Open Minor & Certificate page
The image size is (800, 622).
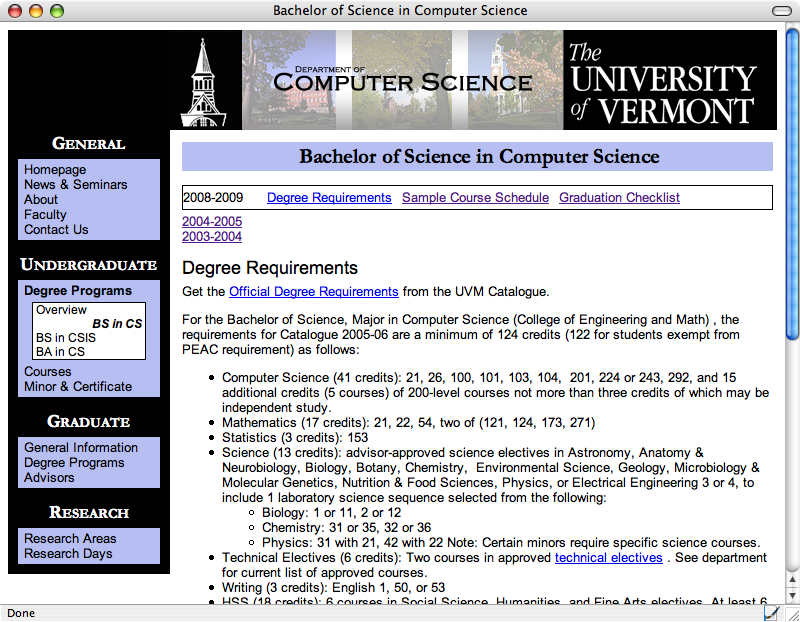pos(78,386)
